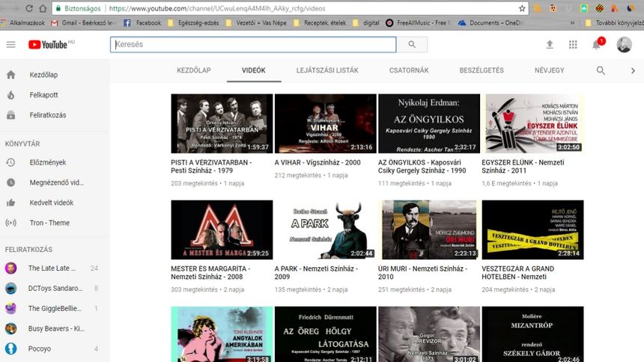Image resolution: width=644 pixels, height=362 pixels.
Task: Open the user account avatar
Action: (x=624, y=45)
